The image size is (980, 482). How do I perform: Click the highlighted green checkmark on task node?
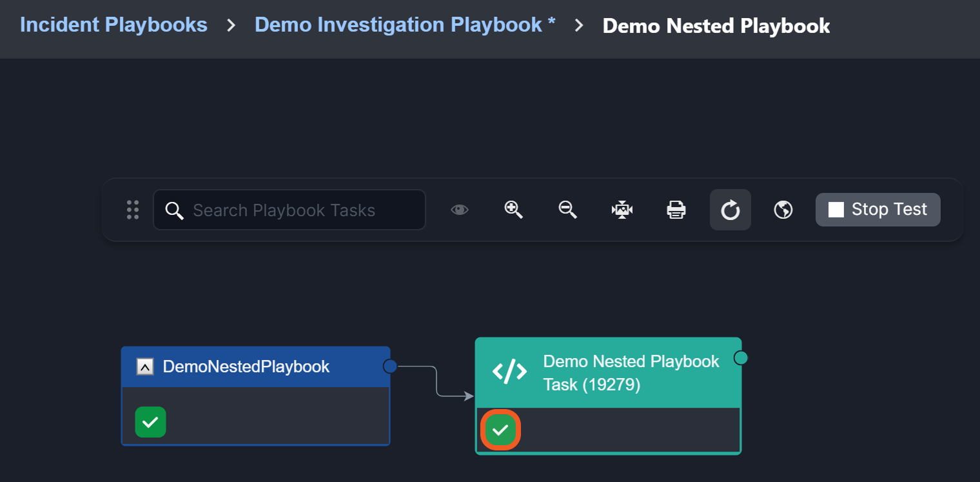tap(500, 430)
